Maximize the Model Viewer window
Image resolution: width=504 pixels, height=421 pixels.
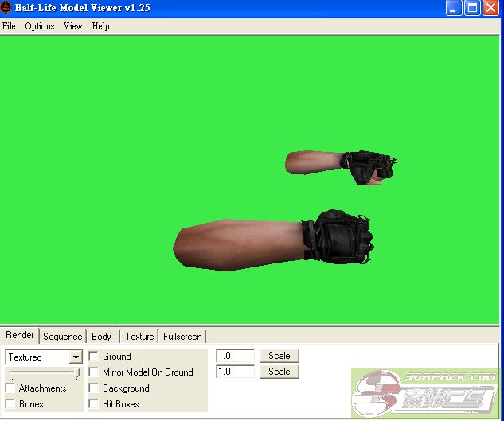(x=472, y=8)
